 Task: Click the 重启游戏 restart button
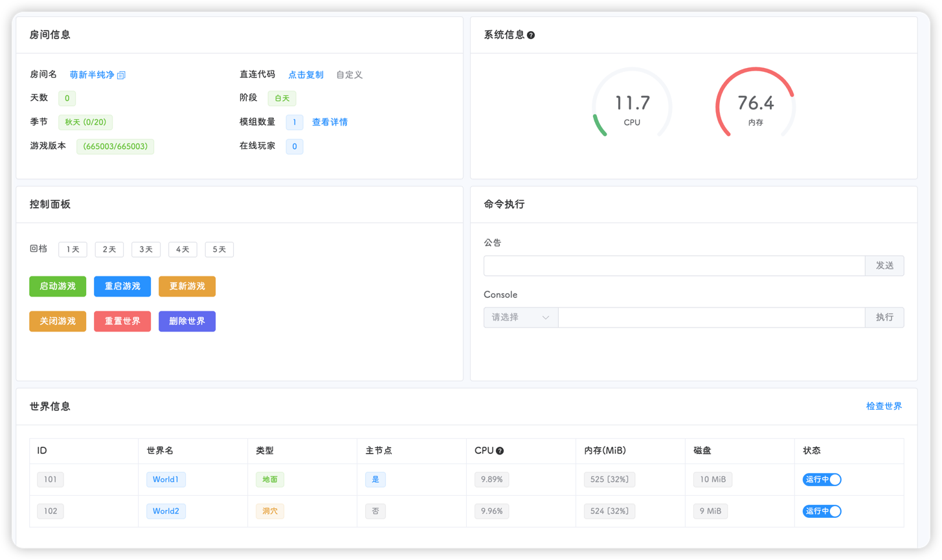[x=122, y=286]
